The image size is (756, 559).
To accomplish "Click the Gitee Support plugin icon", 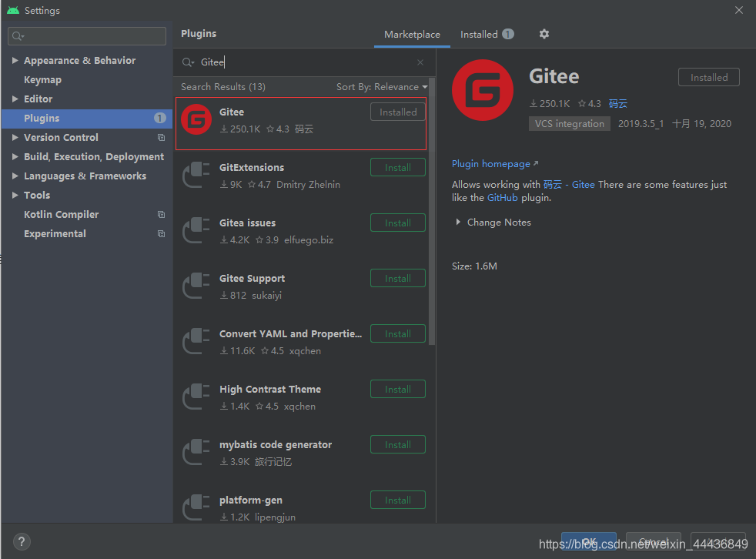I will (196, 286).
